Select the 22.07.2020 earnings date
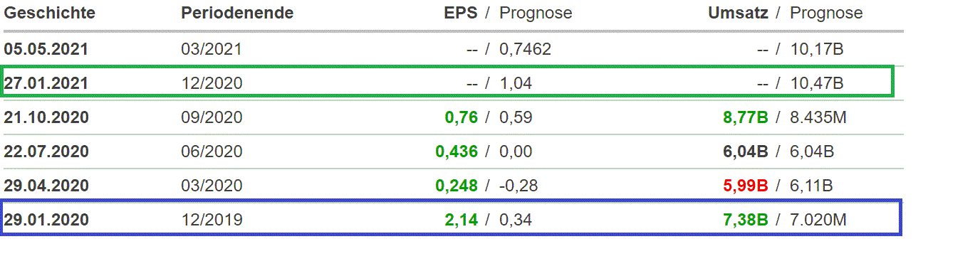 46,152
